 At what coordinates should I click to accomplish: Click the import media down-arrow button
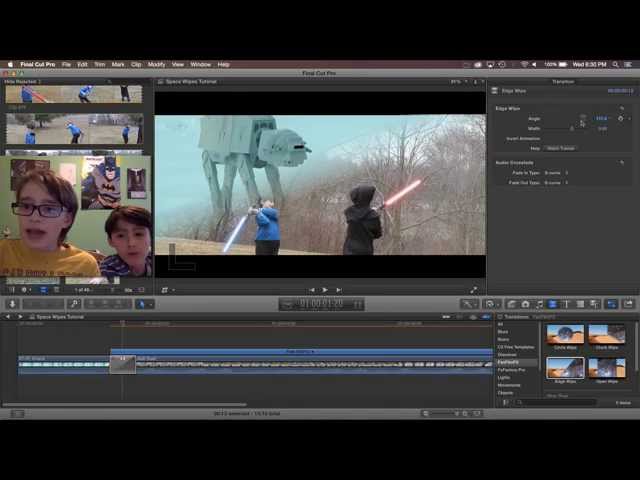pos(12,304)
